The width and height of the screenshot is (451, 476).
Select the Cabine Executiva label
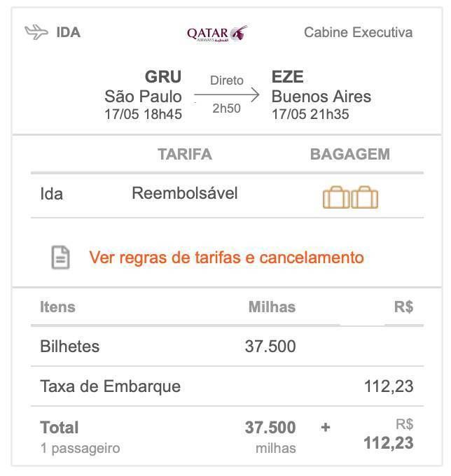click(358, 32)
